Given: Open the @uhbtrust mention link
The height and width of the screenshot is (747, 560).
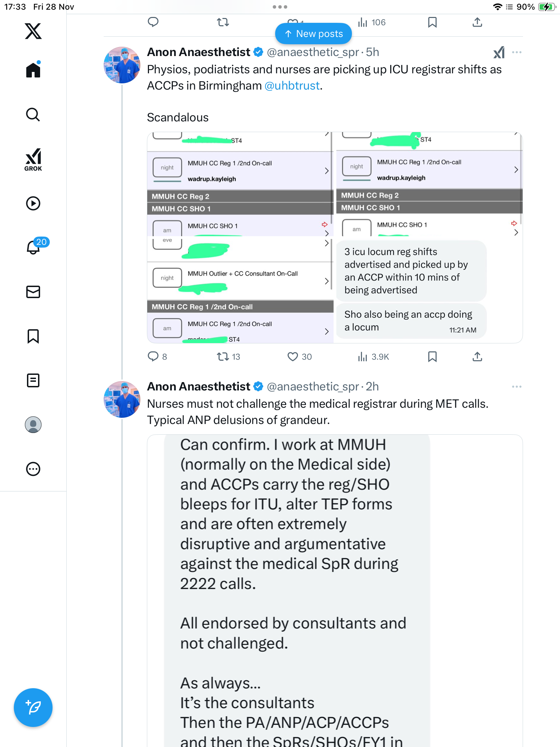Looking at the screenshot, I should point(292,86).
